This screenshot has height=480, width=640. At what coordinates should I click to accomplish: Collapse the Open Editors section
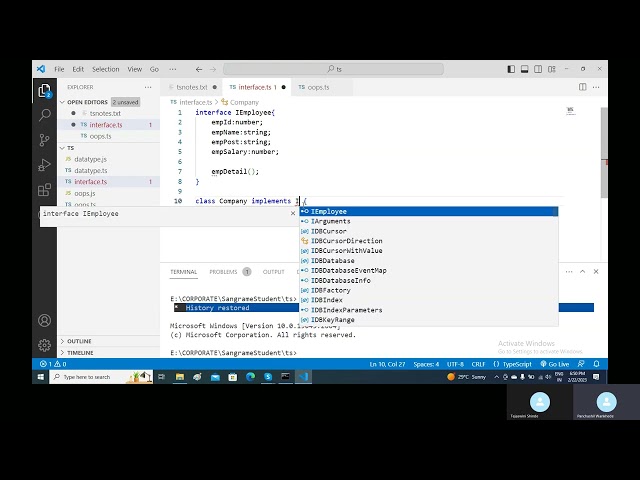(87, 102)
